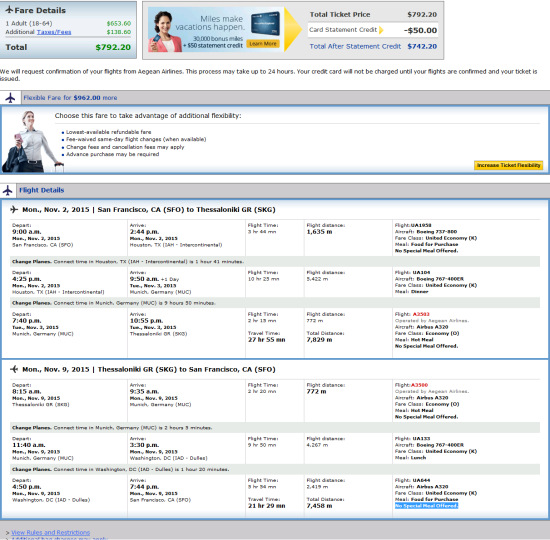
Task: Click the 10:55 p.m. Thessaloniki arrival time
Action: [x=146, y=321]
